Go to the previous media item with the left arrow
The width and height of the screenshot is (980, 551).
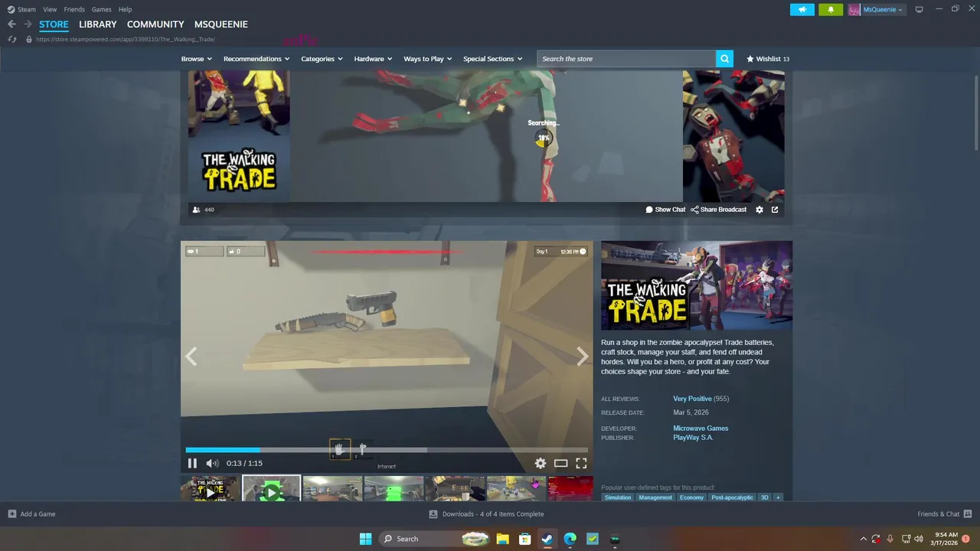click(191, 357)
